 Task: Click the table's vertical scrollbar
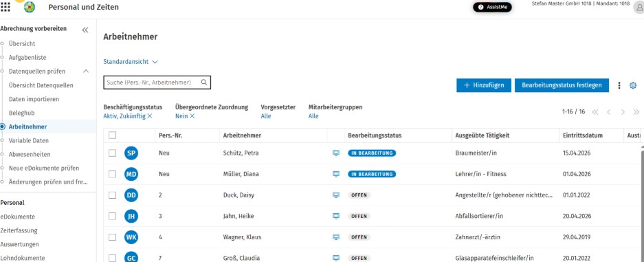pos(642,206)
